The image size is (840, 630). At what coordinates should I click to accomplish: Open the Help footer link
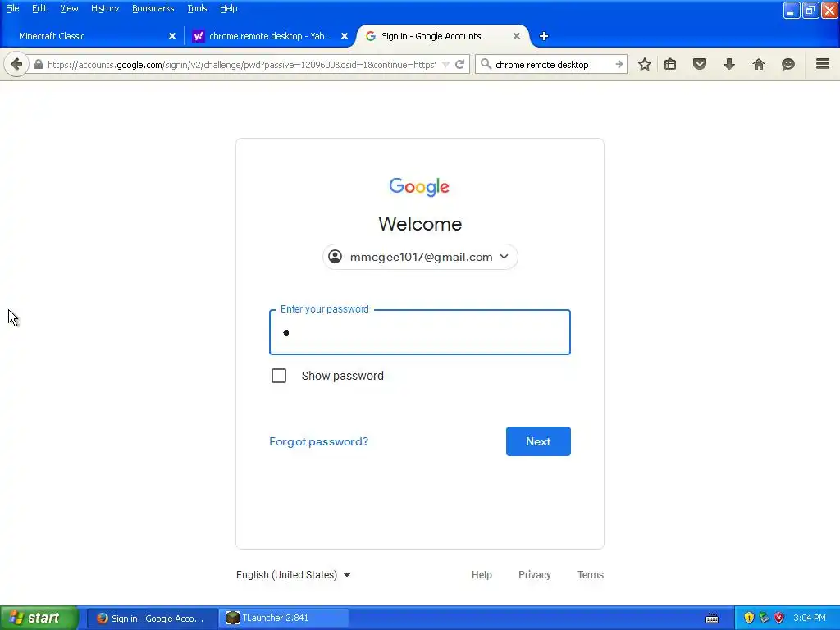[x=482, y=575]
